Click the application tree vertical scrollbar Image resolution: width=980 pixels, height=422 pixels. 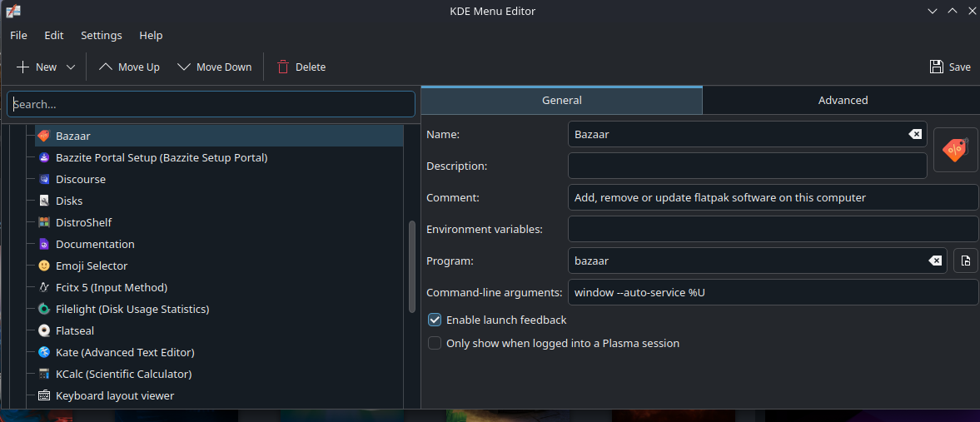tap(412, 267)
